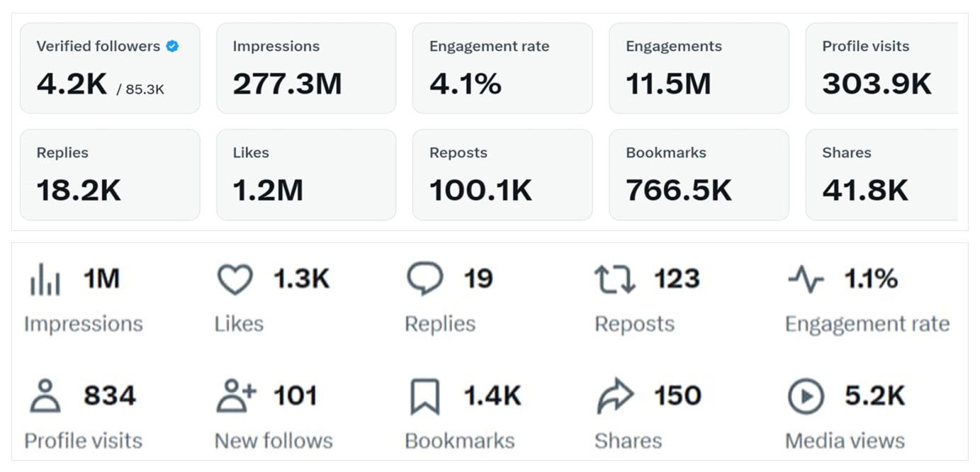The height and width of the screenshot is (472, 980).
Task: Select the Reposts 100.1K card
Action: pyautogui.click(x=502, y=174)
